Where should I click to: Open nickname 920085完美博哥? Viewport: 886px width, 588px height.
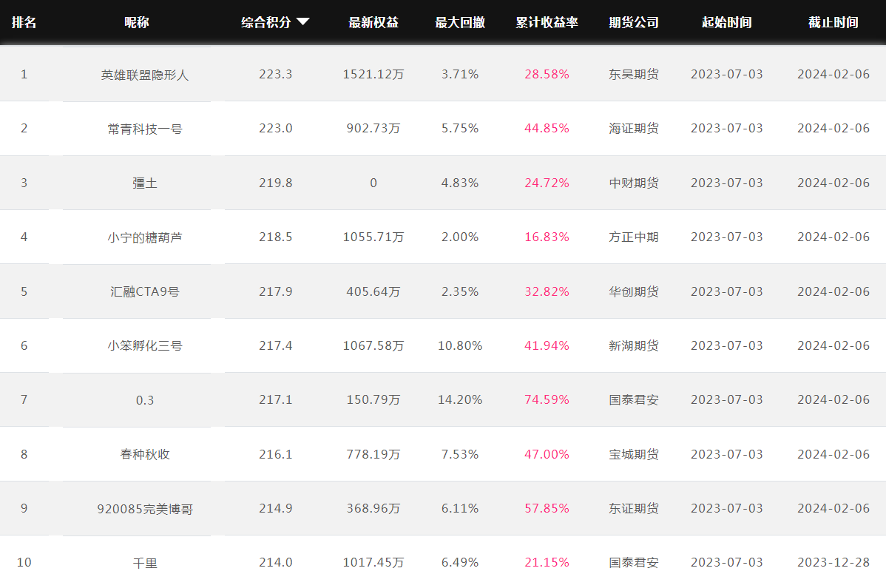click(145, 509)
